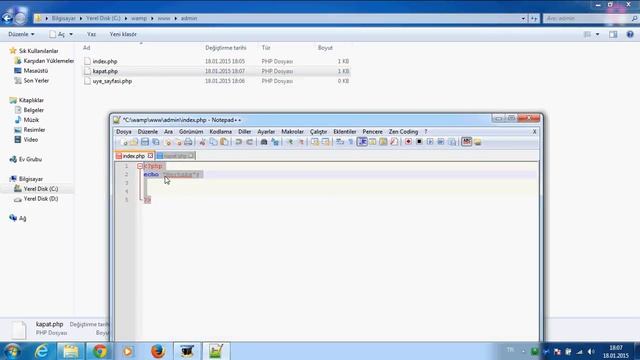Click the Replace toolbar icon

tap(275, 142)
